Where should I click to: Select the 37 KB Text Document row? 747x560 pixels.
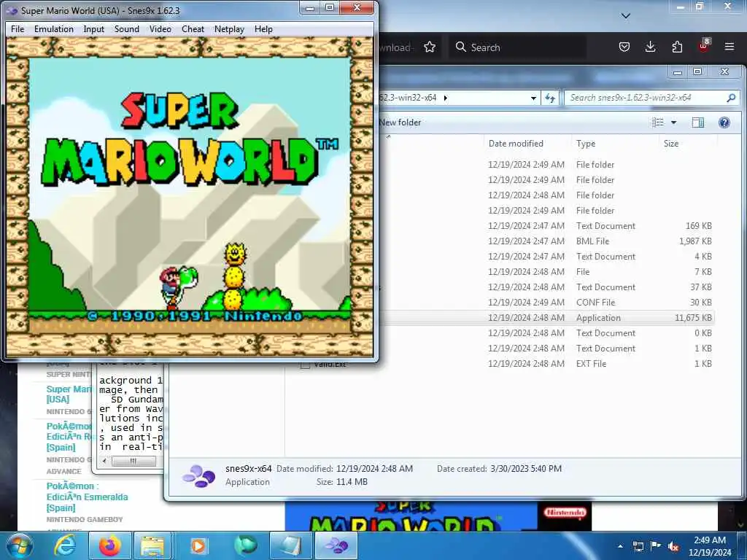[548, 287]
